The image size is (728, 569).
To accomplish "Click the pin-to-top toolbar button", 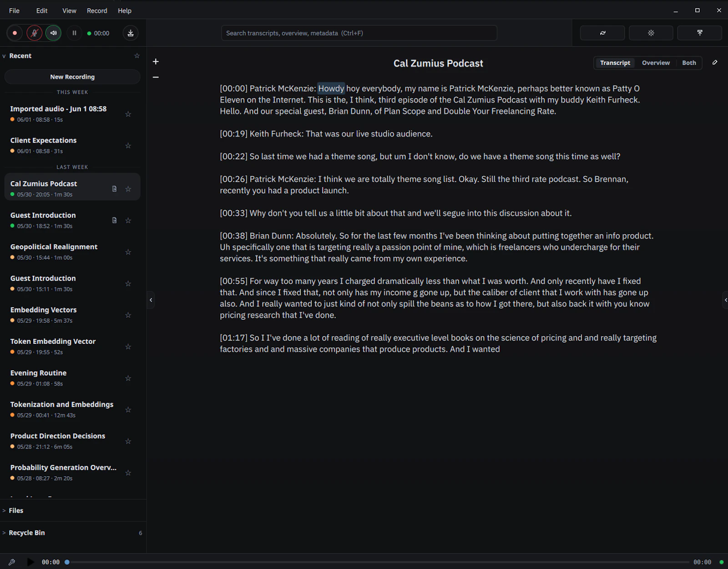I will [x=699, y=33].
